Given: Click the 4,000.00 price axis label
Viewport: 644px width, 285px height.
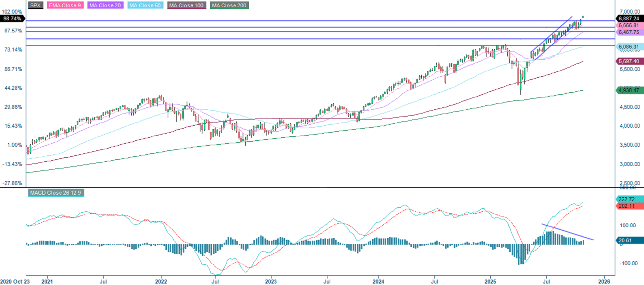Looking at the screenshot, I should pos(630,126).
